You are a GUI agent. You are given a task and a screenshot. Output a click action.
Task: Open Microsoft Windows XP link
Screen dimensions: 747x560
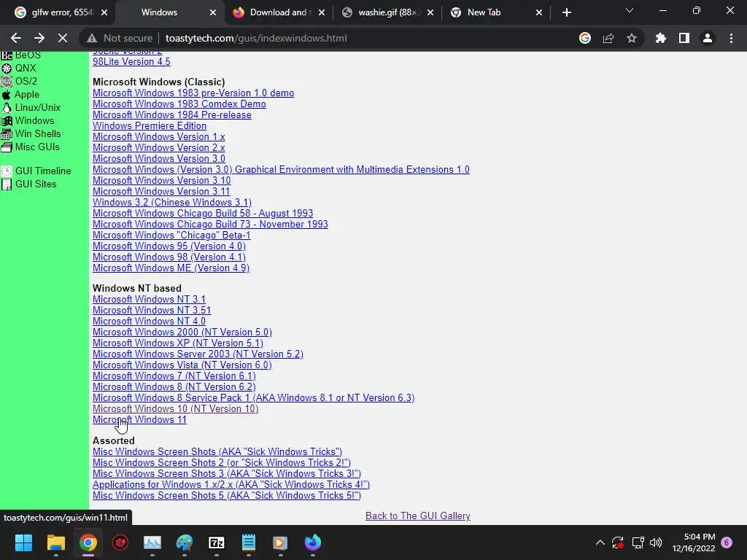tap(178, 343)
